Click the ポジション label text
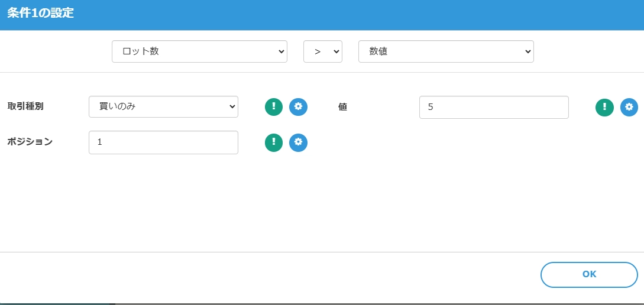Image resolution: width=644 pixels, height=305 pixels. click(30, 142)
